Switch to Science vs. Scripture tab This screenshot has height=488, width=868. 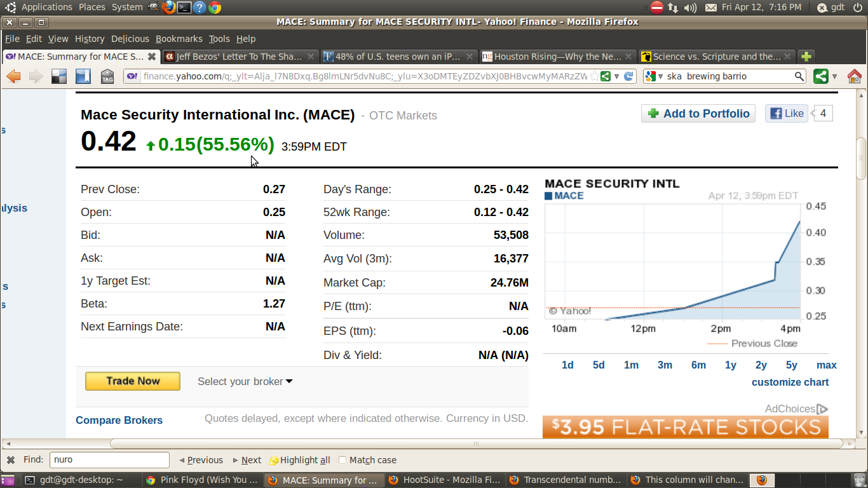tap(717, 57)
